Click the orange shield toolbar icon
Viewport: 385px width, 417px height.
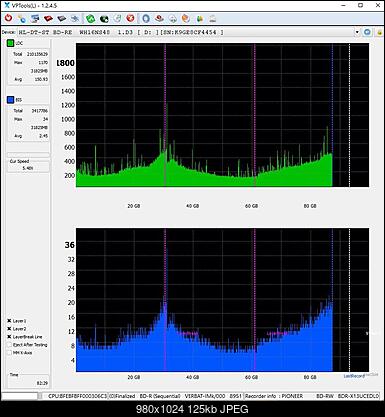pyautogui.click(x=186, y=18)
